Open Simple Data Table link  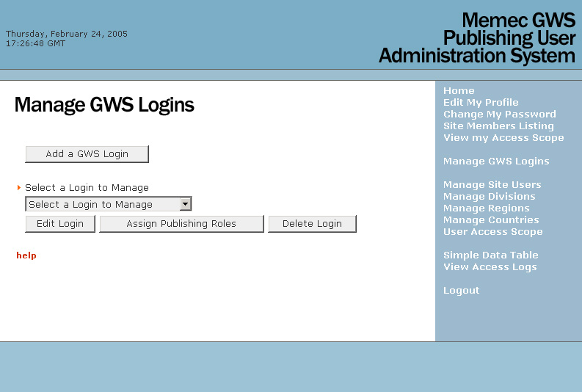click(x=491, y=255)
